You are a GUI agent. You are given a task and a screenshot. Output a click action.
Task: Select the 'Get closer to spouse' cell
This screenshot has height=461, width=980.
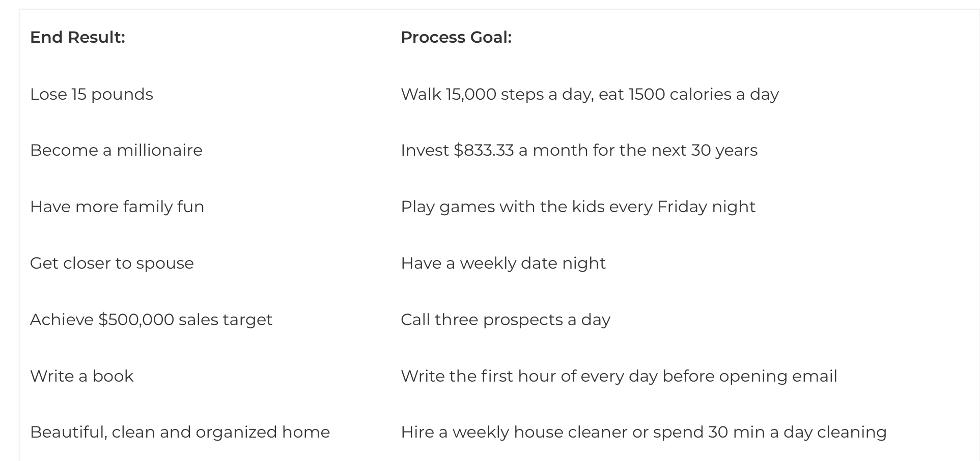112,263
